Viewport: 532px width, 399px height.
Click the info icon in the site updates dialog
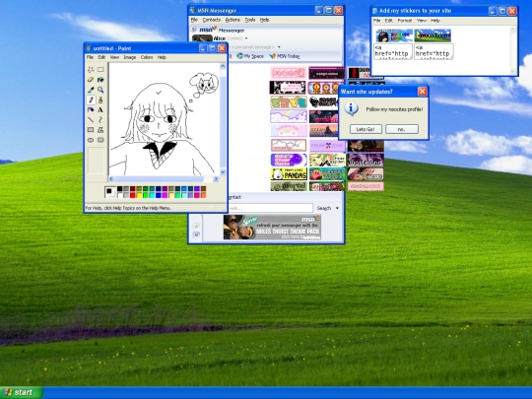pos(351,109)
